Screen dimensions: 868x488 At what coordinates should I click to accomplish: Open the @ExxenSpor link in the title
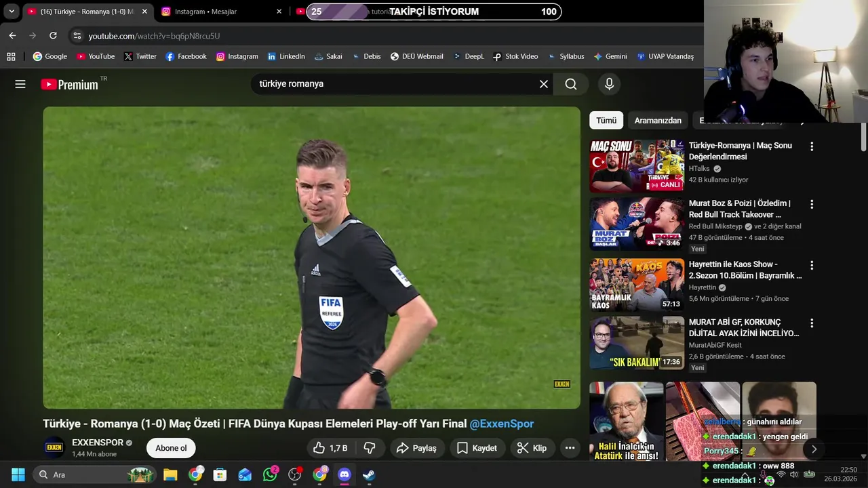502,424
